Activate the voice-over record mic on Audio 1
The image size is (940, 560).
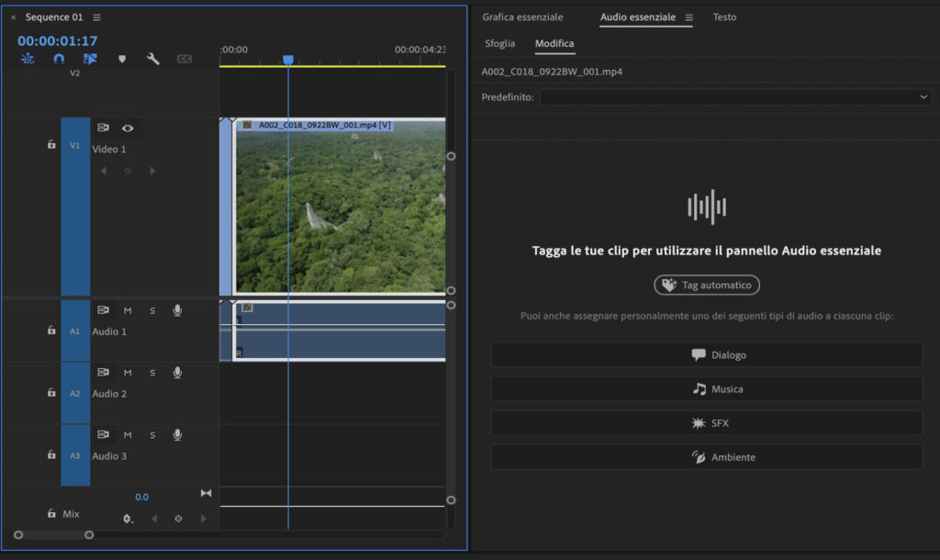(x=176, y=311)
